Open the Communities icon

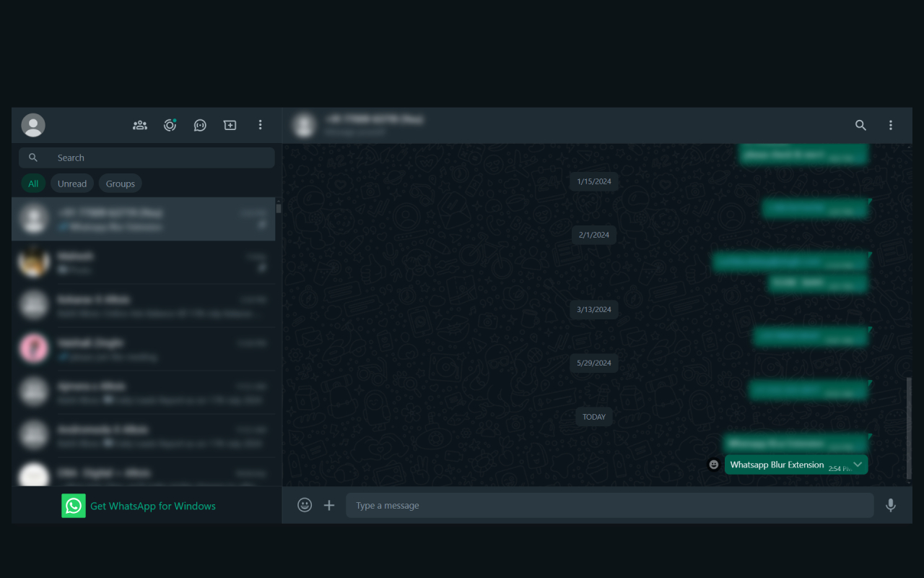click(140, 125)
